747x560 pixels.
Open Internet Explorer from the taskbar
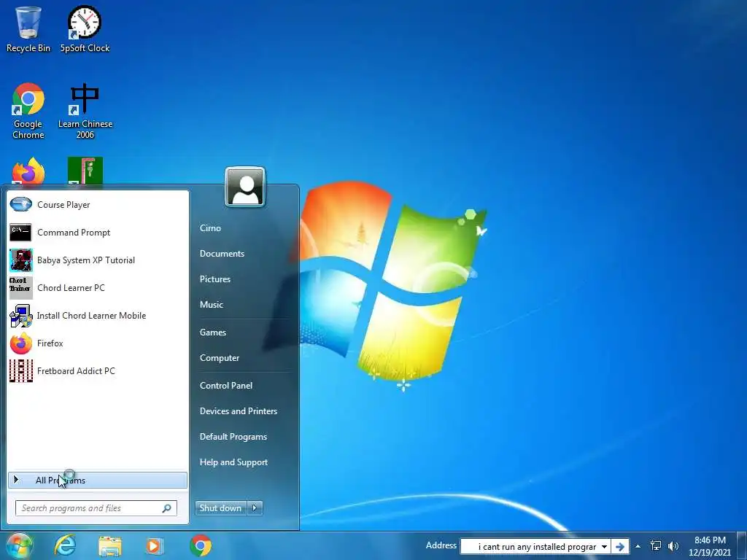(x=65, y=545)
